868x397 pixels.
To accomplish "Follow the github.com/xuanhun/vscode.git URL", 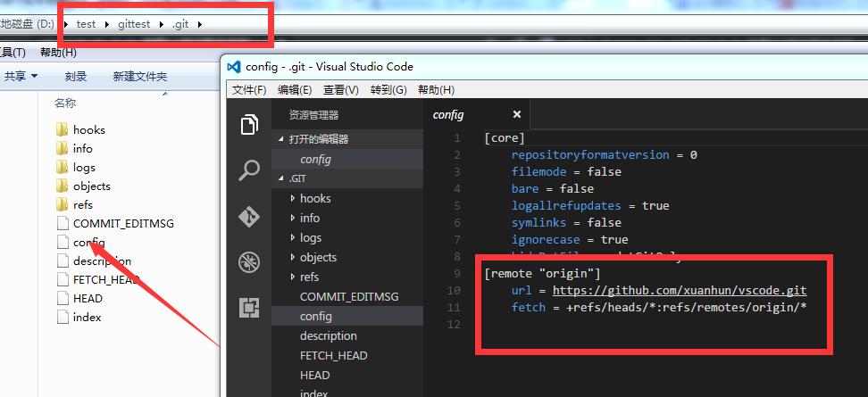I will tap(680, 290).
